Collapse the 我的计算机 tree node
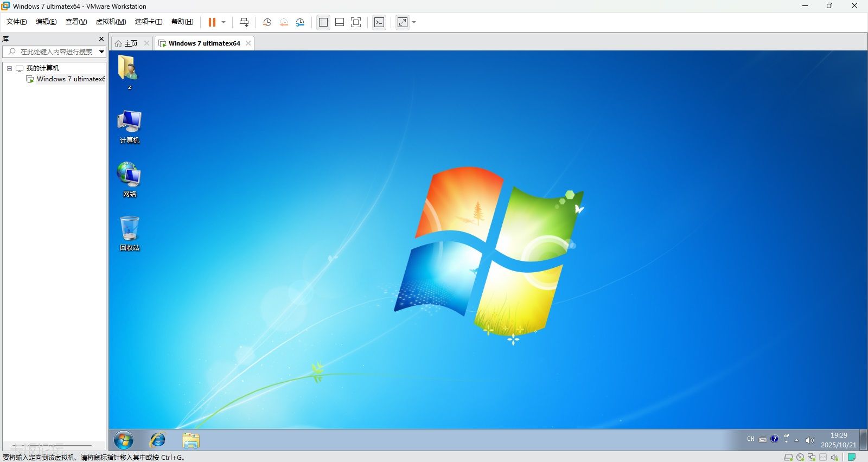 (x=9, y=68)
